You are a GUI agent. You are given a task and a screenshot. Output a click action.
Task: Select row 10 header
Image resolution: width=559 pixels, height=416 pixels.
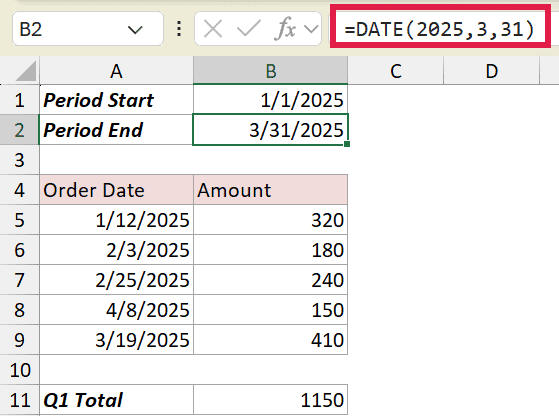tap(19, 370)
